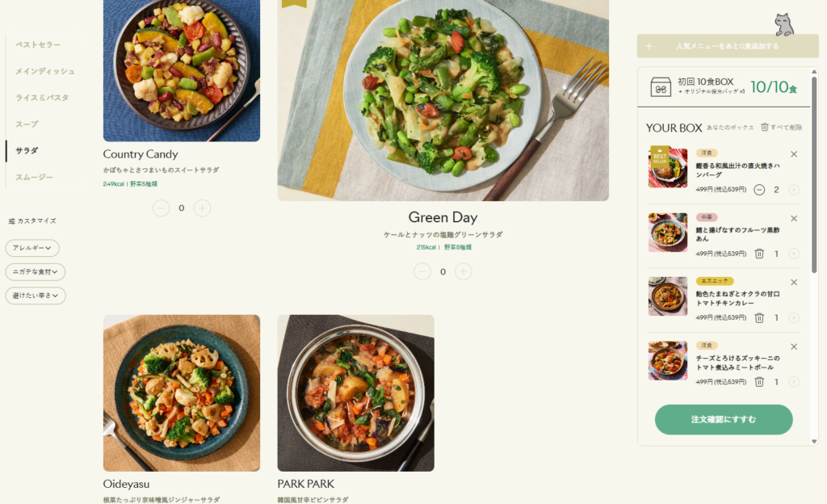Viewport: 827px width, 504px height.
Task: Remove the fruit black vinegar dish via trash icon
Action: tap(759, 254)
